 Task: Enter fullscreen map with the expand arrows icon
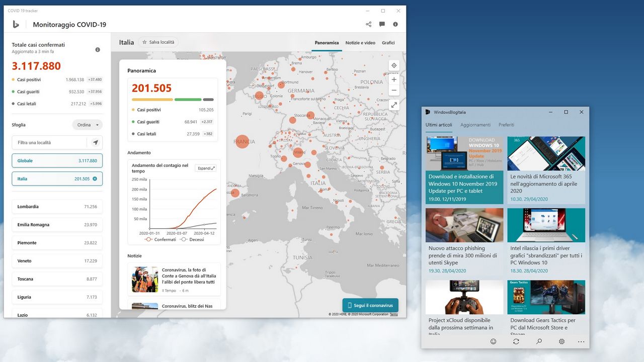394,105
